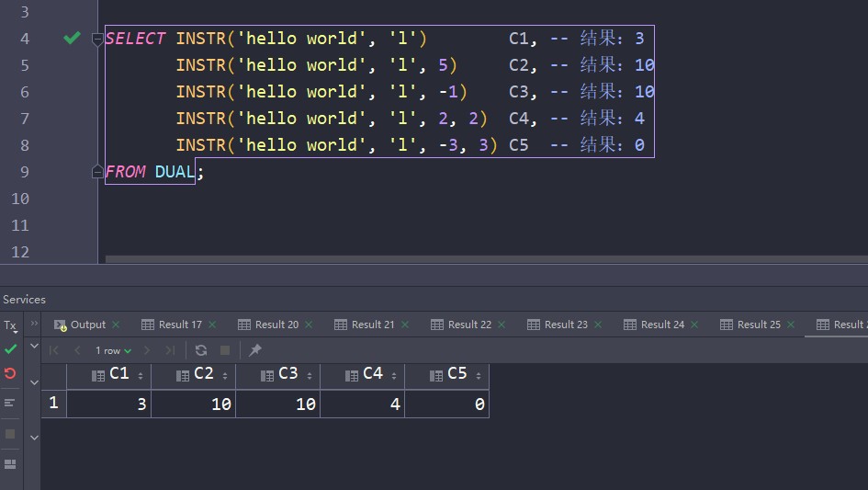The height and width of the screenshot is (490, 868).
Task: Toggle the fold marker beside FROM DUAL
Action: click(97, 172)
